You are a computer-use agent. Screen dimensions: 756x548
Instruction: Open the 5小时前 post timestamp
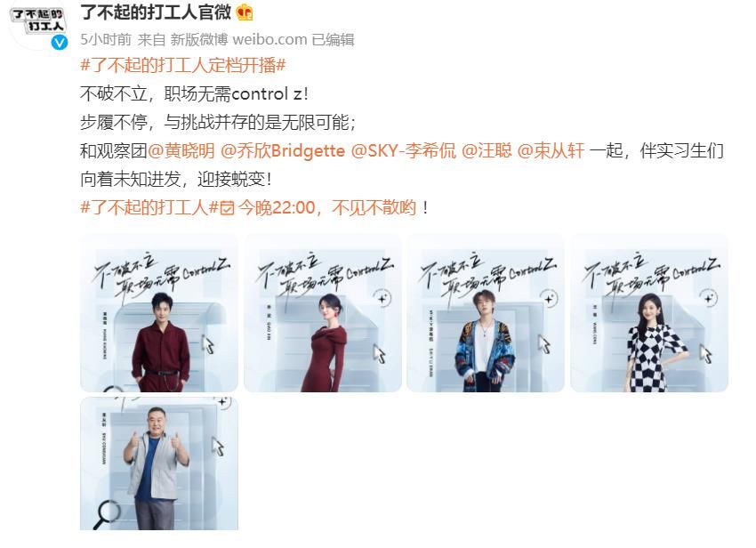pyautogui.click(x=106, y=39)
